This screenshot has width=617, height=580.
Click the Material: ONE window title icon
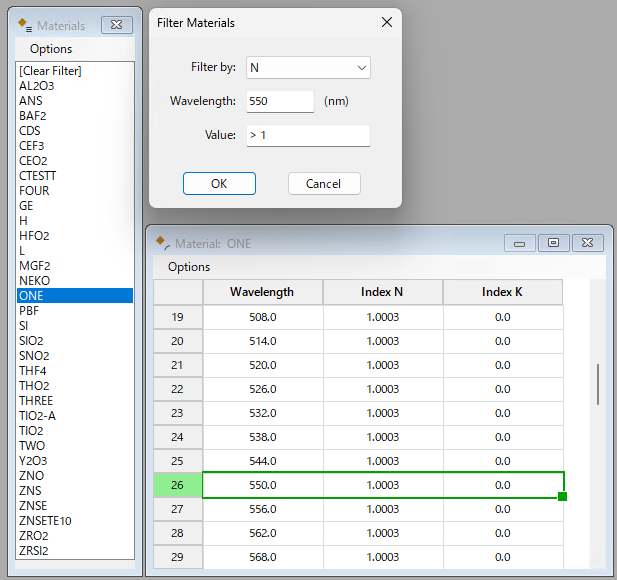[x=163, y=242]
